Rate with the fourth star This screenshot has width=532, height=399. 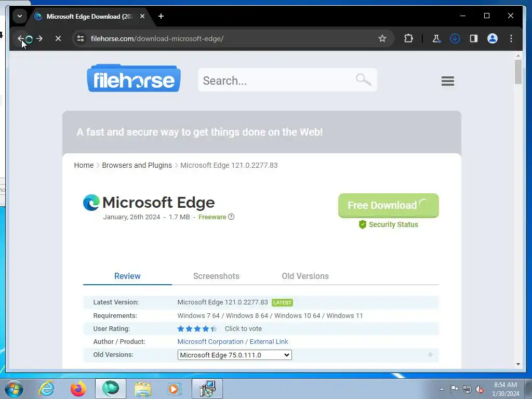click(x=206, y=329)
